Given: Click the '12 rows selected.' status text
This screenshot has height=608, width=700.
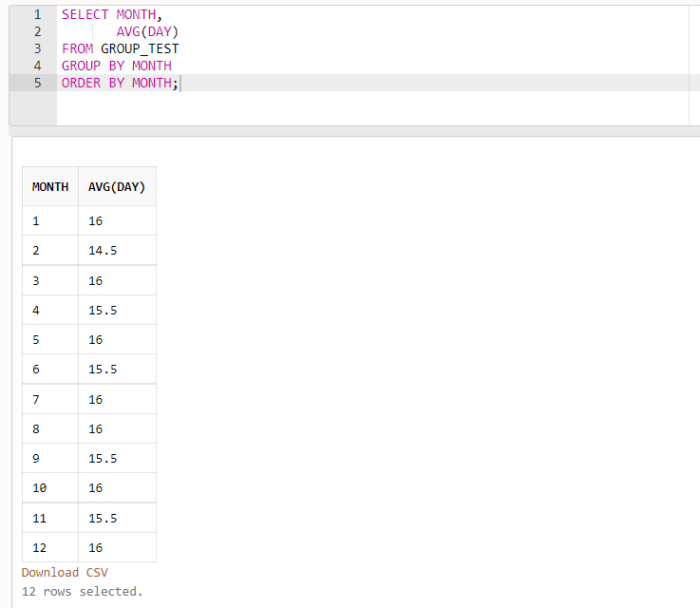Looking at the screenshot, I should [x=82, y=592].
